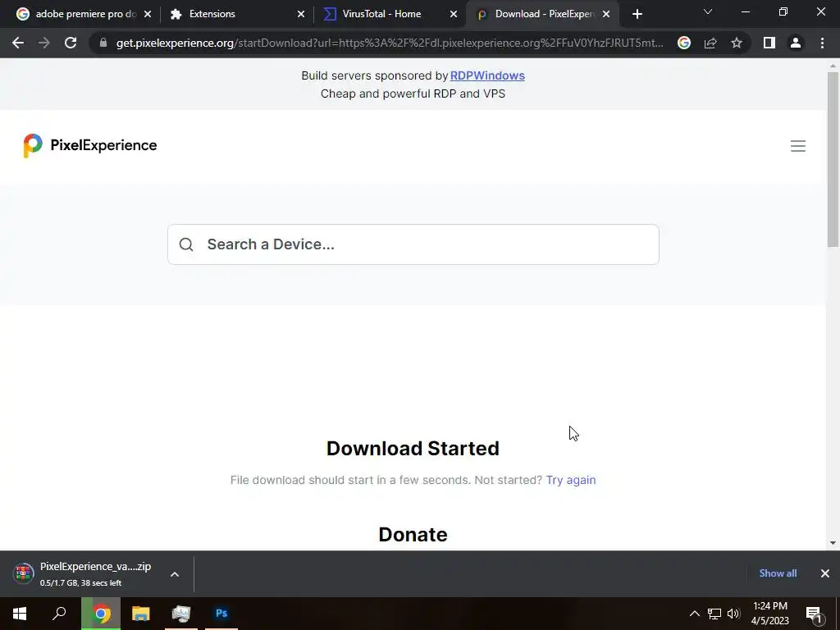Reload the PixelExperience page
Screen dimensions: 840x630
click(x=71, y=43)
